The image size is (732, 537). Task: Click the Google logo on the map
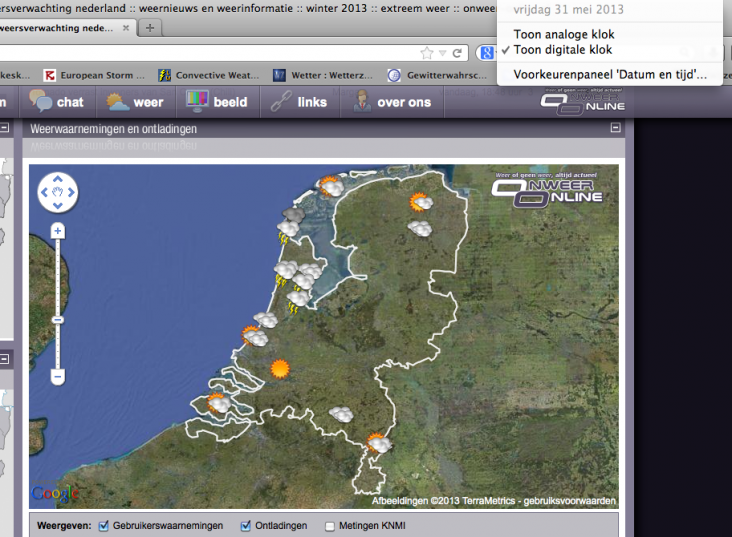tap(54, 493)
